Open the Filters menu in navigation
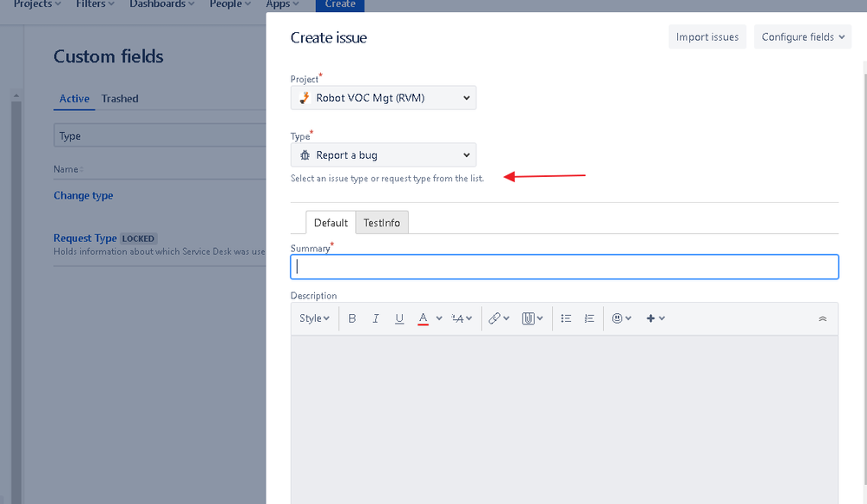The image size is (867, 504). (95, 4)
